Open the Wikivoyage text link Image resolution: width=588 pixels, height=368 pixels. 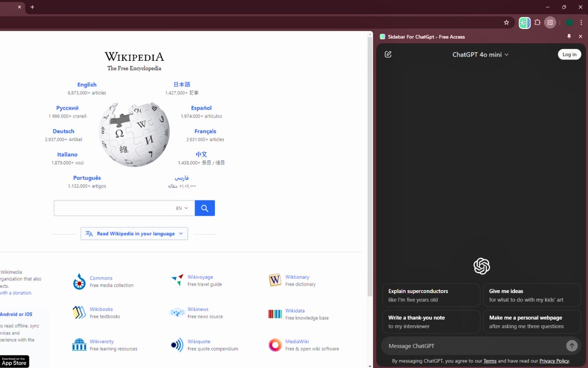[200, 277]
